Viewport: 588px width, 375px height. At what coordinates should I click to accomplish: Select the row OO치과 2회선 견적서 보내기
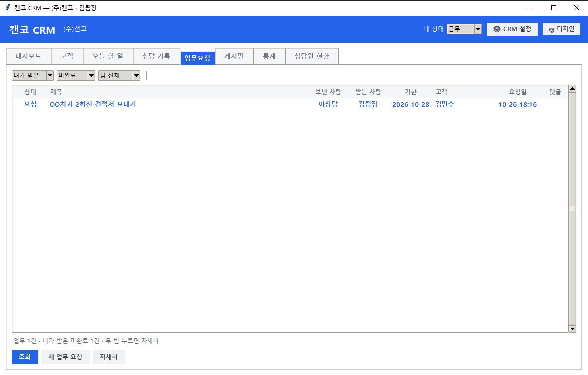(290, 104)
